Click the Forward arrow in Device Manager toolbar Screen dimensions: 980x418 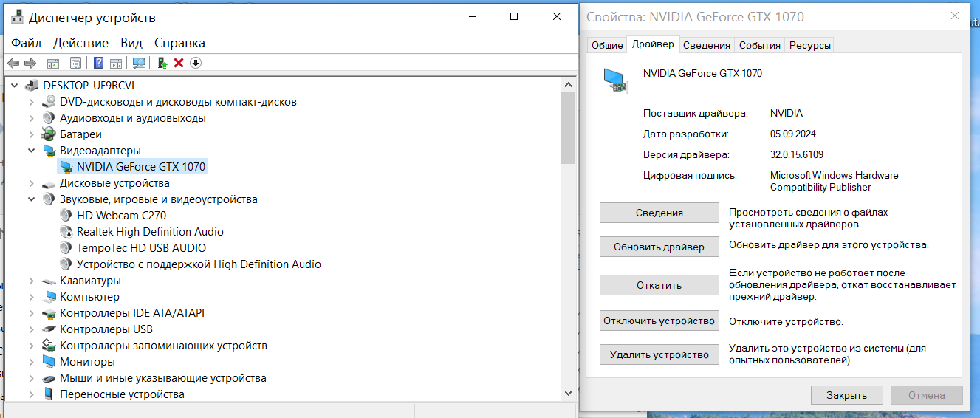(30, 63)
